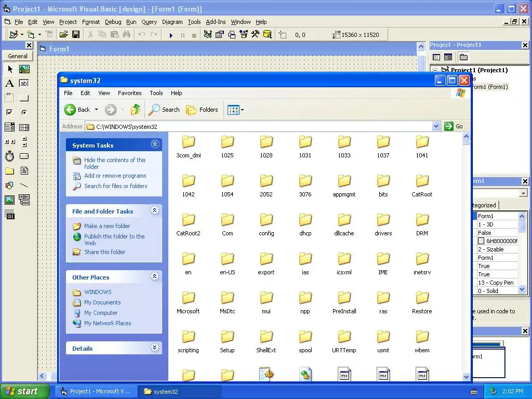Select the Frame control tool
The height and width of the screenshot is (399, 532).
tap(9, 98)
